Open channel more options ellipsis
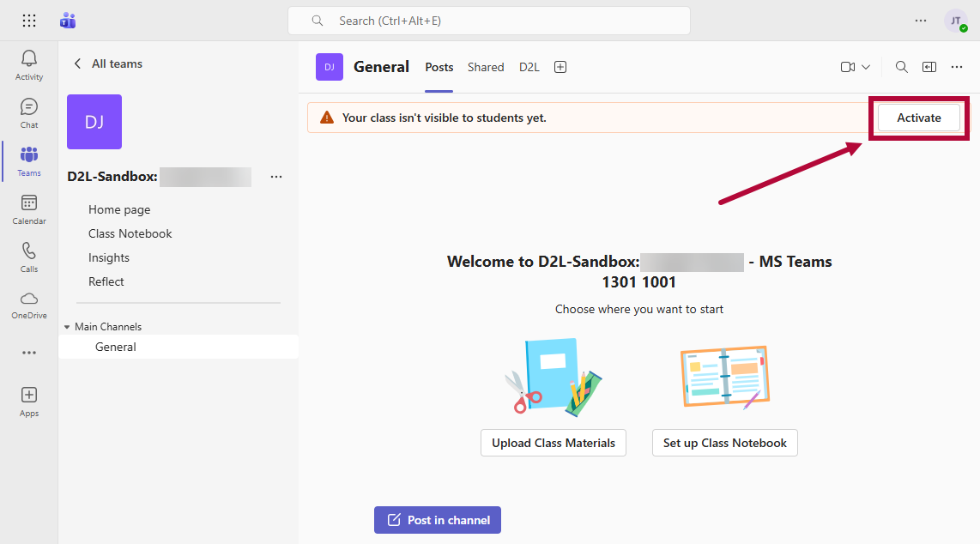 coord(957,67)
